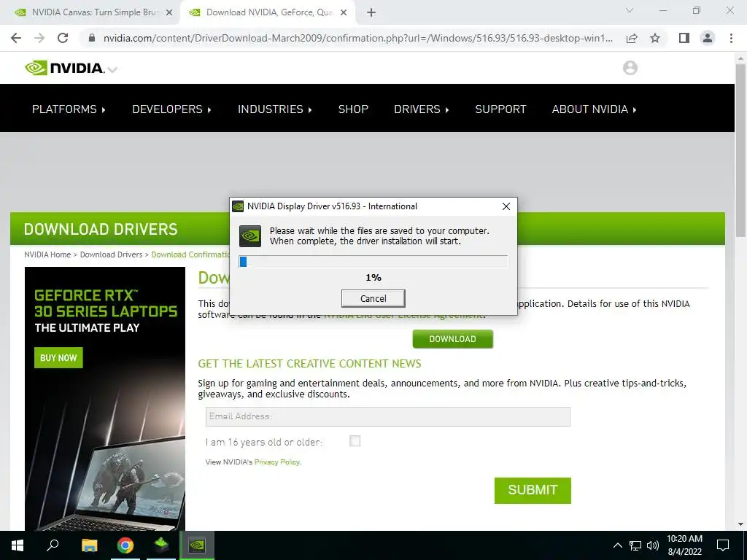The width and height of the screenshot is (747, 560).
Task: Follow the NVIDIA Home breadcrumb link
Action: 47,254
